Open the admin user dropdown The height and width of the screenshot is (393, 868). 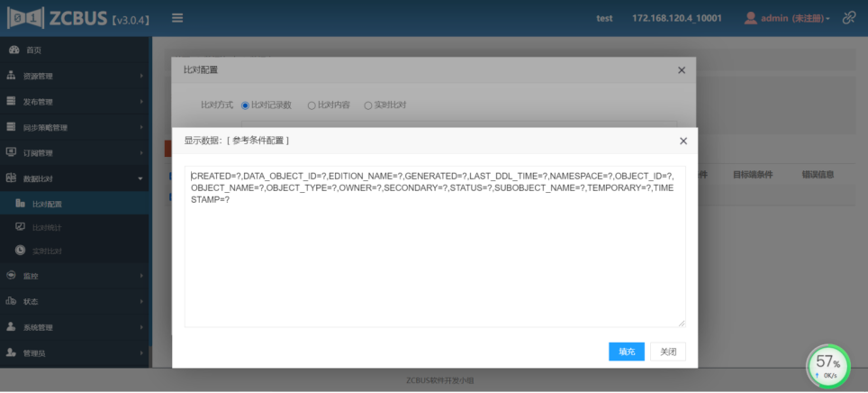pyautogui.click(x=787, y=18)
